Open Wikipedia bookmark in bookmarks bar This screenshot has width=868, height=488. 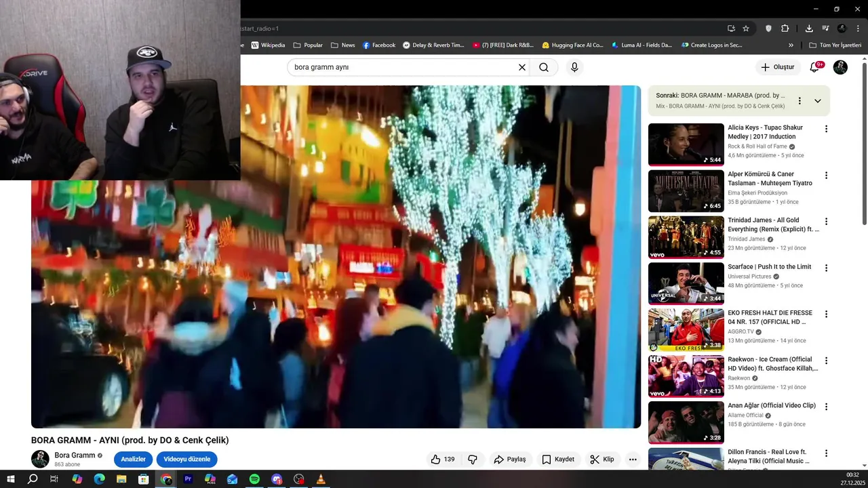(x=268, y=45)
